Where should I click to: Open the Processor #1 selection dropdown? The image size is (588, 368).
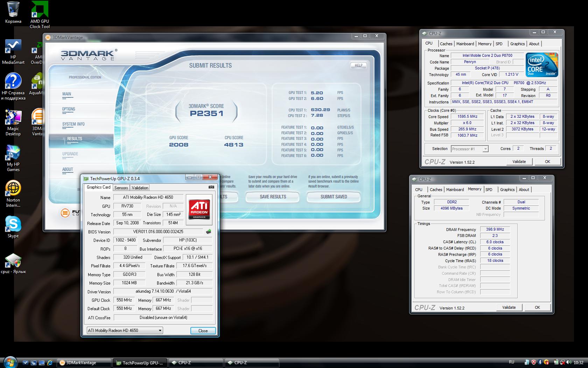pos(469,149)
